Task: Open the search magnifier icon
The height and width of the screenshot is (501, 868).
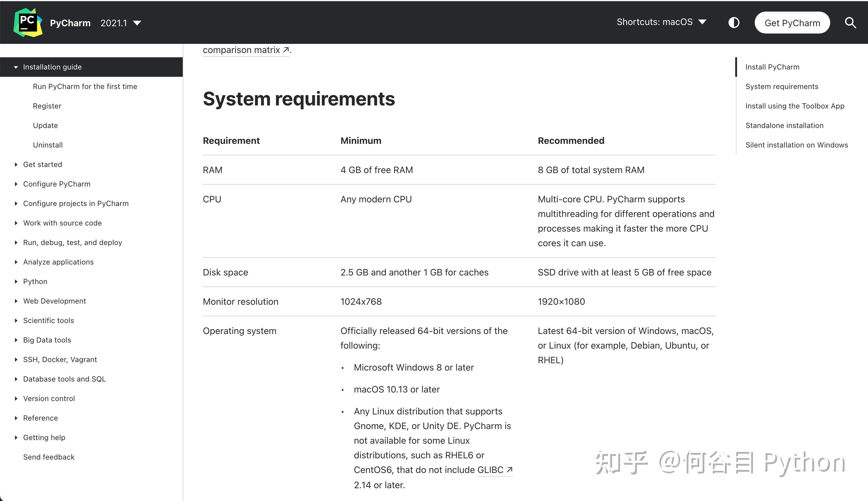Action: 850,23
